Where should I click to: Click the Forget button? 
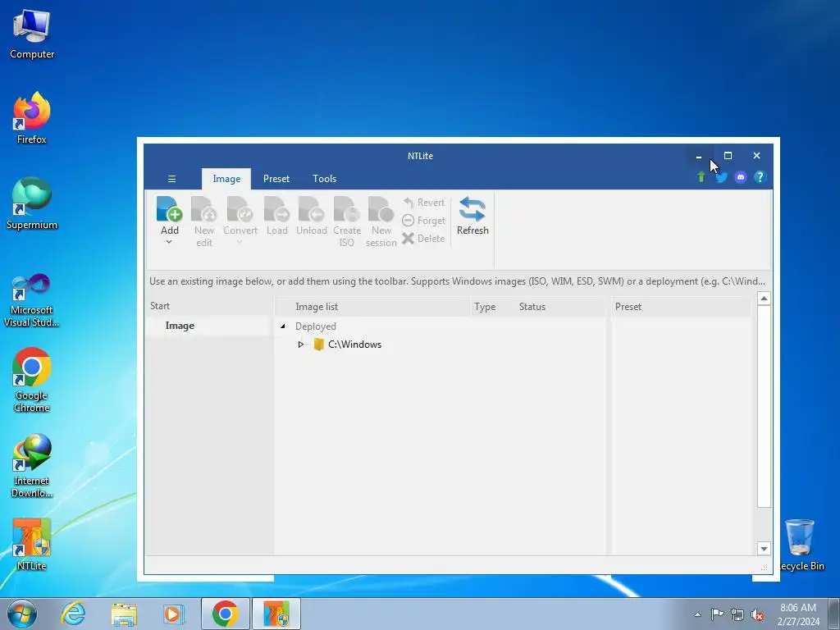click(424, 221)
